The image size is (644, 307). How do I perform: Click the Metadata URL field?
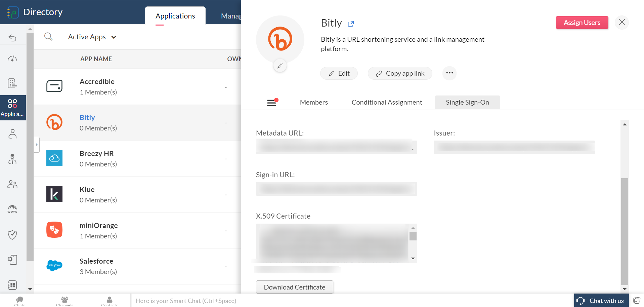[x=337, y=147]
